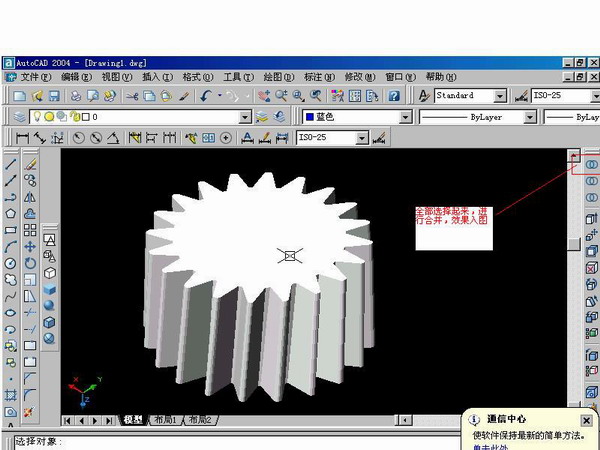600x450 pixels.
Task: Expand the layer list dropdown
Action: click(245, 117)
